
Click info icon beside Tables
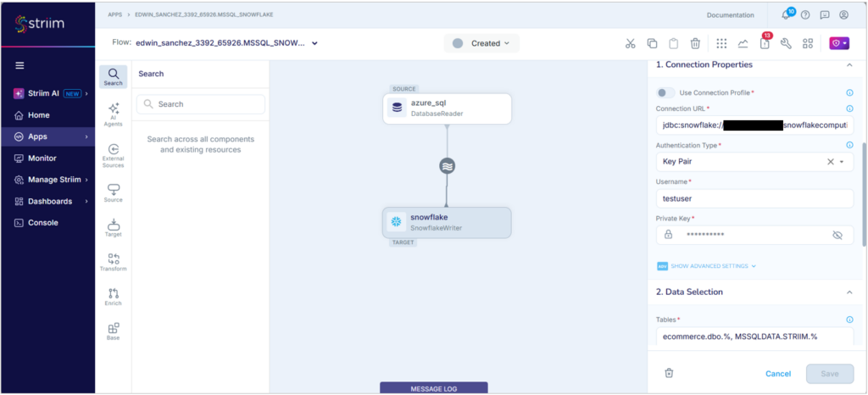coord(849,320)
